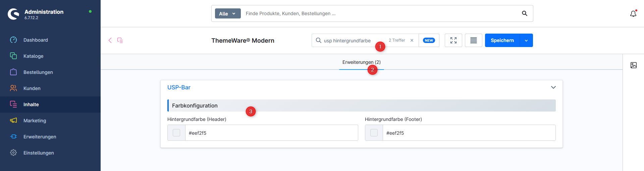Screen dimensions: 644x171
Task: Open Header background color swatch
Action: 176,133
